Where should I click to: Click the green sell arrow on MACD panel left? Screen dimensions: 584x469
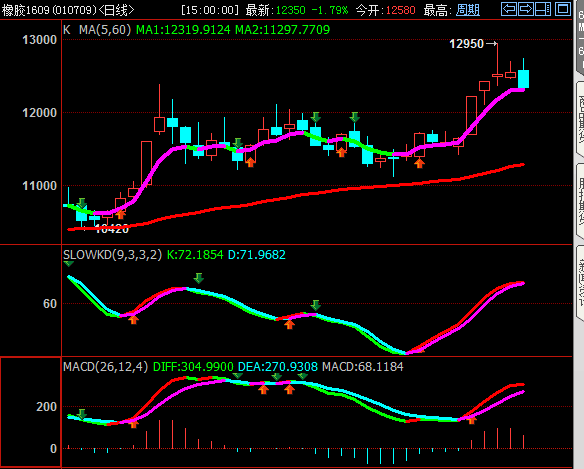(x=82, y=414)
